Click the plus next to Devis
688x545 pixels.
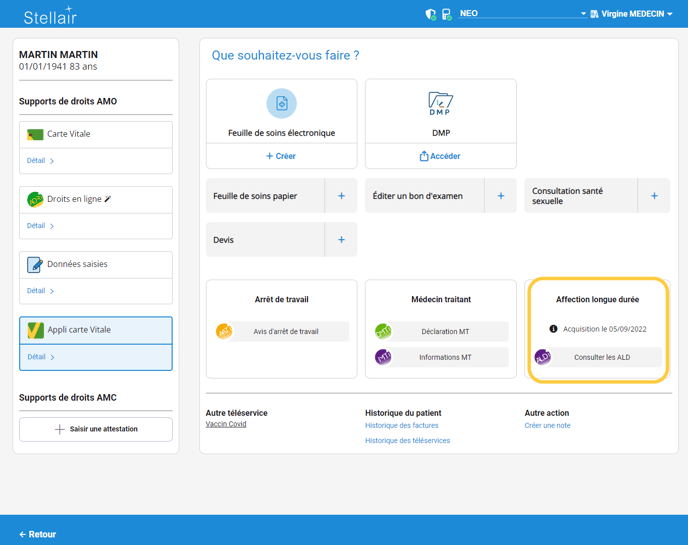click(341, 240)
